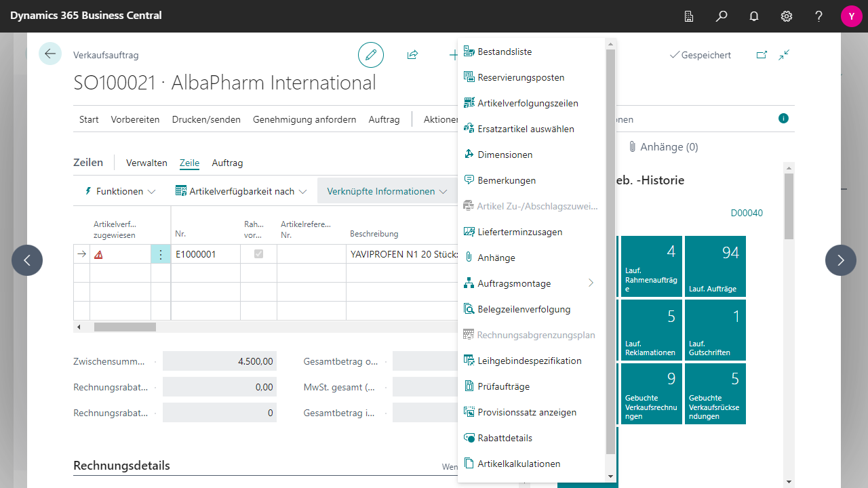Open the search magnifier icon

point(722,16)
